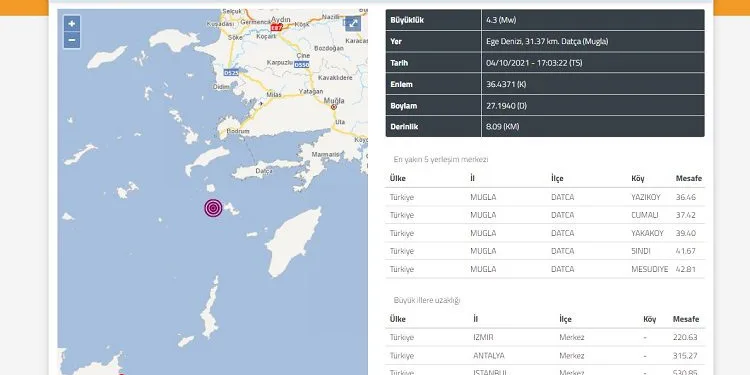Select the 4.3 (Mw) magnitude value
Viewport: 750px width, 375px height.
501,20
